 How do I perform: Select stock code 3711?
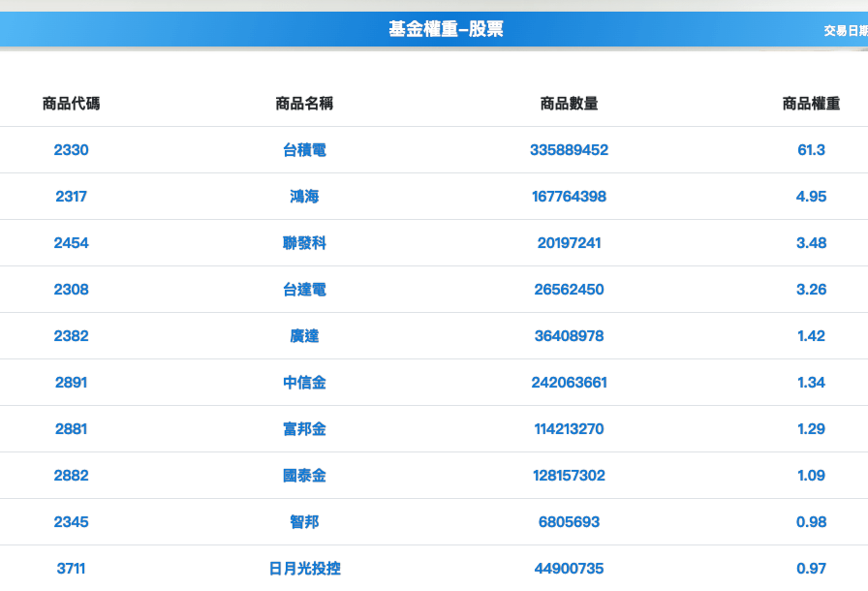point(72,569)
